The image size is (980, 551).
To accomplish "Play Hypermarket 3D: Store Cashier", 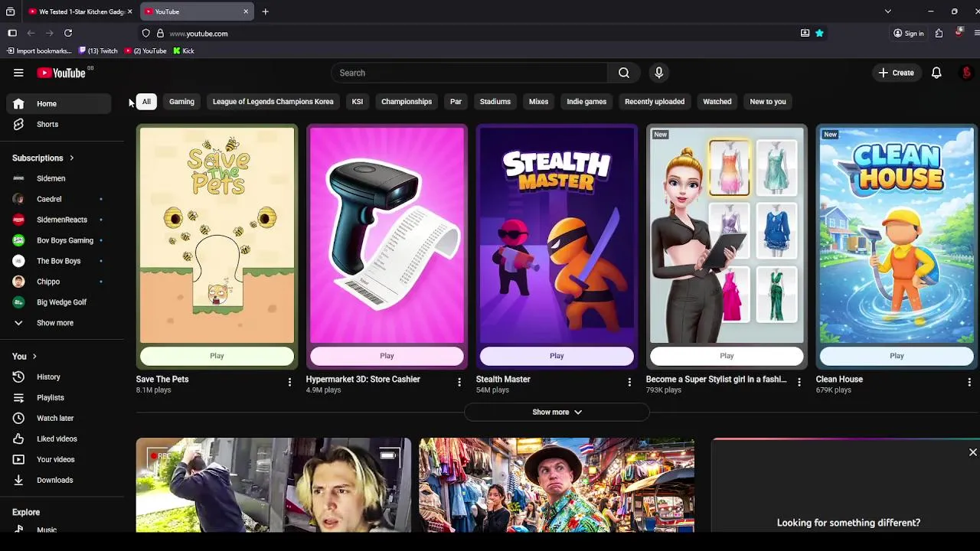I will (x=387, y=356).
